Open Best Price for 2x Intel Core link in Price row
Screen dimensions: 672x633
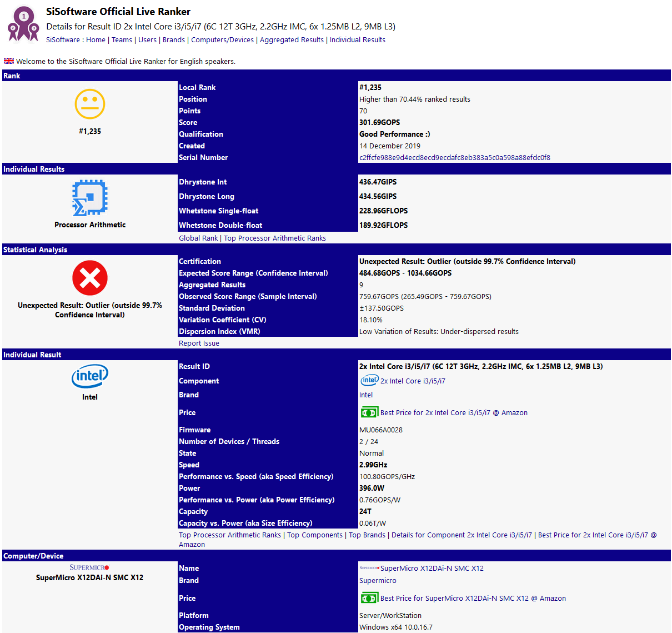pos(454,413)
